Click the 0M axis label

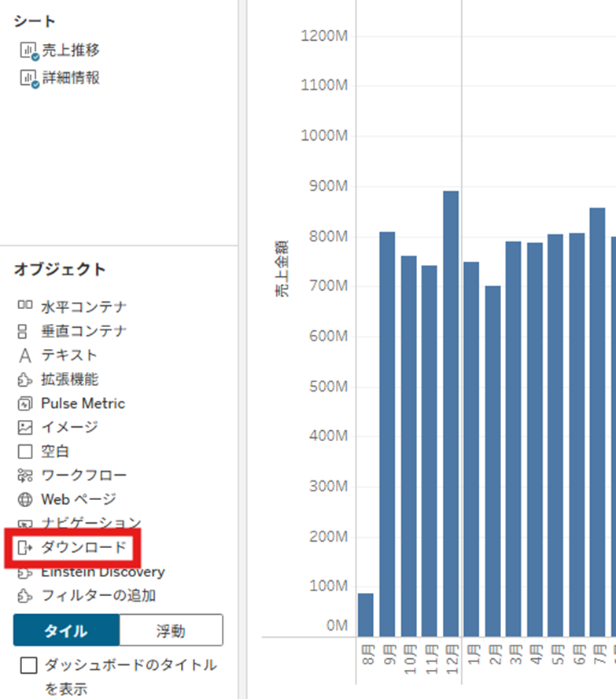pyautogui.click(x=337, y=625)
